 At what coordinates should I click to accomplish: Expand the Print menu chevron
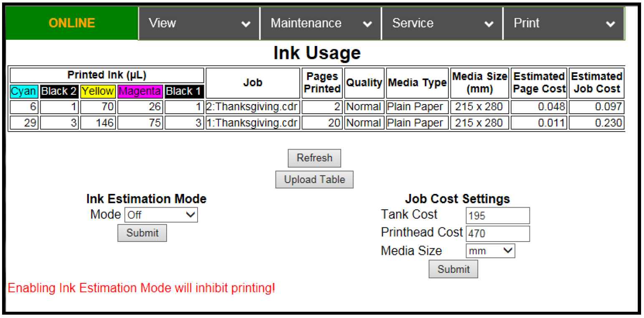tap(611, 24)
